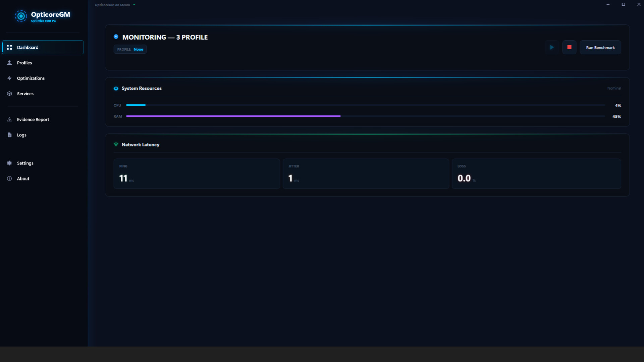644x362 pixels.
Task: Stop monitoring with the red stop button
Action: [x=569, y=47]
